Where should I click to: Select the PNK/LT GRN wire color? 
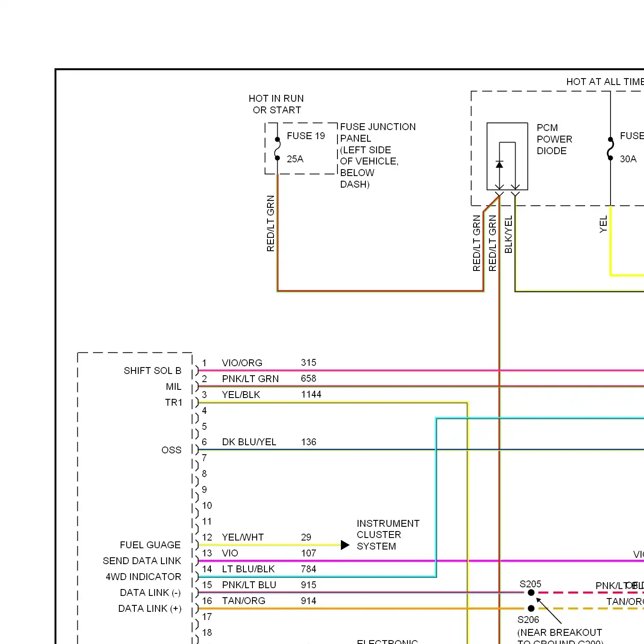coord(250,379)
